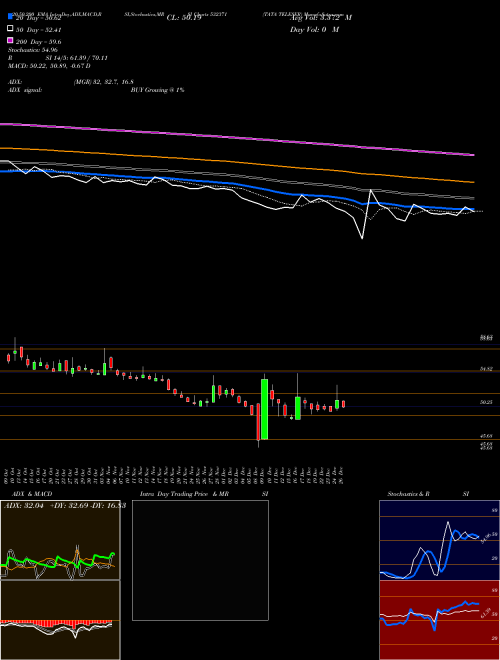This screenshot has width=500, height=660.
Task: Click the 'ADX: 32.04 +DY: 32.69 -DY: 16.53' header
Action: point(64,506)
